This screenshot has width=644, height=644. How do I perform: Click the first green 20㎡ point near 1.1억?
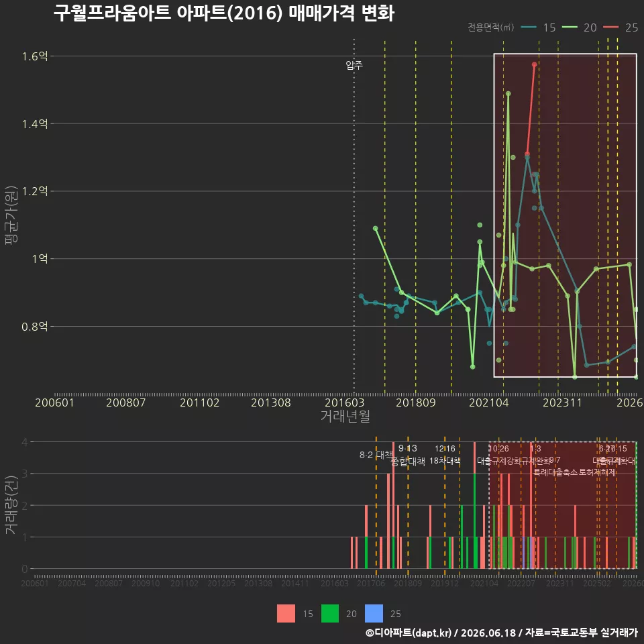pos(376,228)
